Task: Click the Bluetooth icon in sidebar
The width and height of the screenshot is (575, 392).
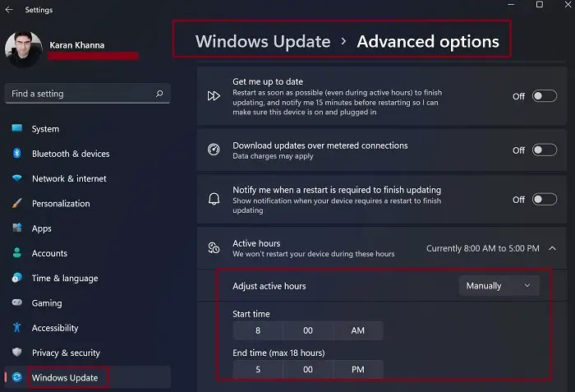Action: [x=17, y=153]
